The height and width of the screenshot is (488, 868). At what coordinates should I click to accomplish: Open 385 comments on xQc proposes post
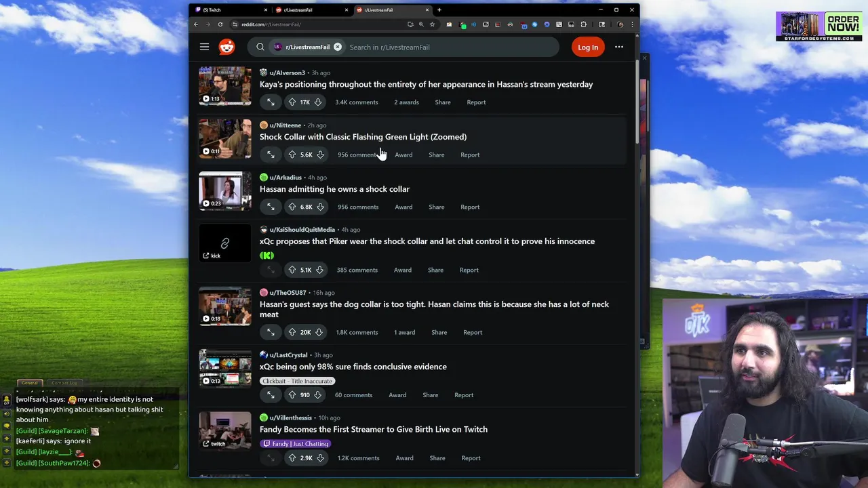pyautogui.click(x=357, y=270)
